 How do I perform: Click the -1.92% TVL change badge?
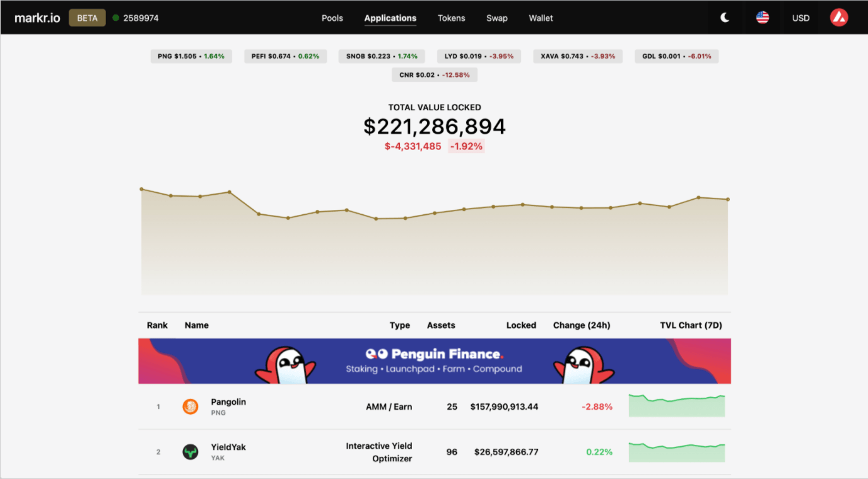(466, 146)
